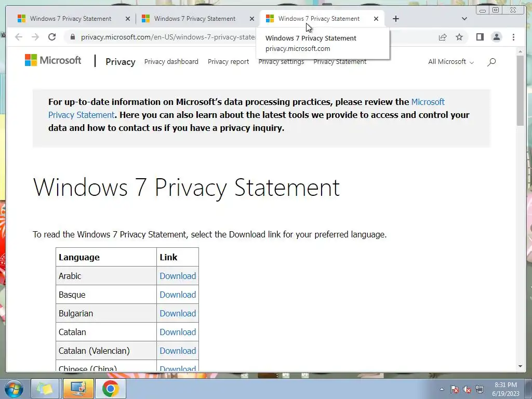Download the Basque privacy statement
Screen dimensions: 532x399
(x=178, y=295)
